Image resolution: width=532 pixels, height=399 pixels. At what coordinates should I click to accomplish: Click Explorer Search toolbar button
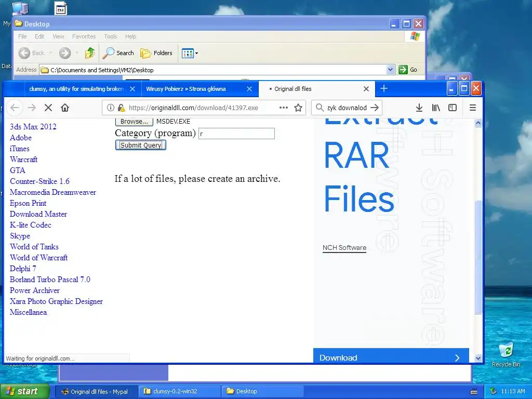[118, 53]
